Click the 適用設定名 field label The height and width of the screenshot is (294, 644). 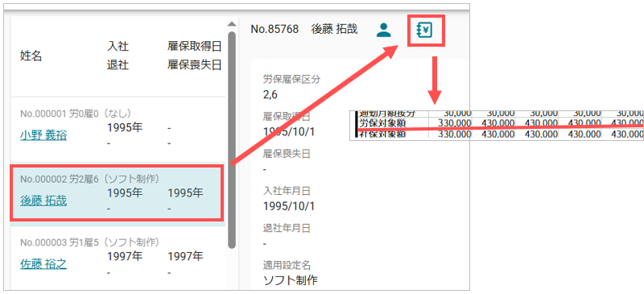coord(287,265)
